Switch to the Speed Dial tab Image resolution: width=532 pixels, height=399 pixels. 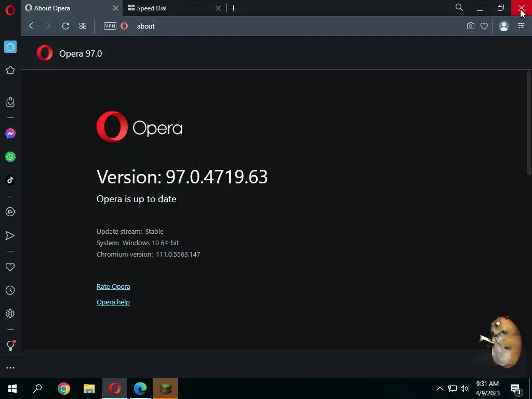[173, 8]
